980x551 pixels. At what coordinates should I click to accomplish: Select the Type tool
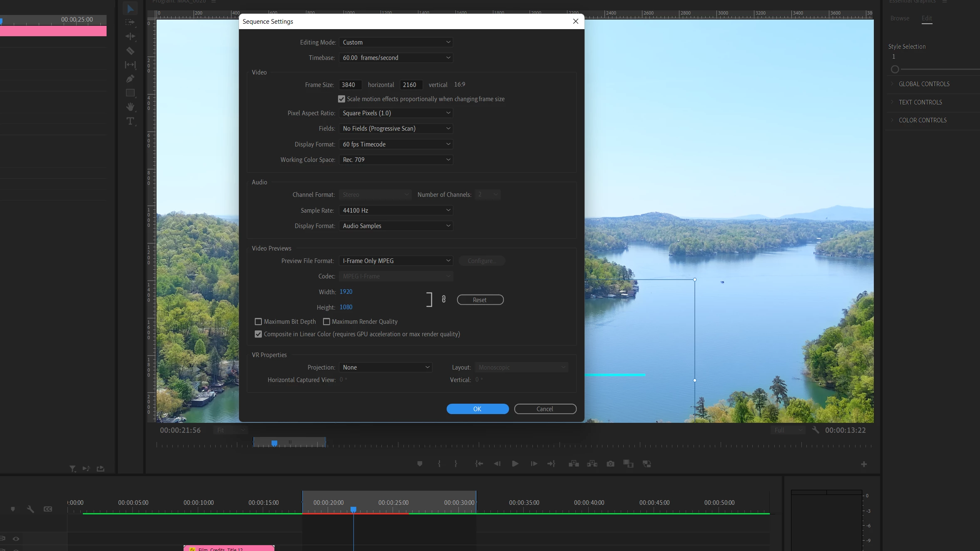(130, 121)
